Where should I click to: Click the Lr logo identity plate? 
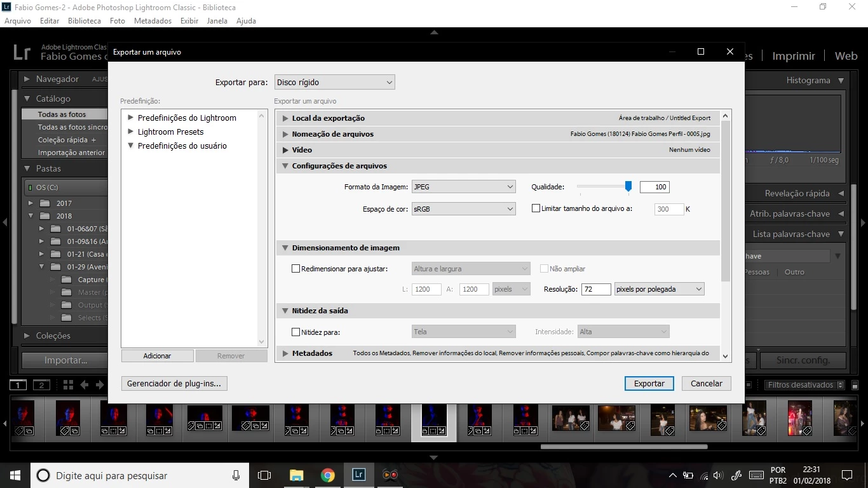pyautogui.click(x=22, y=51)
